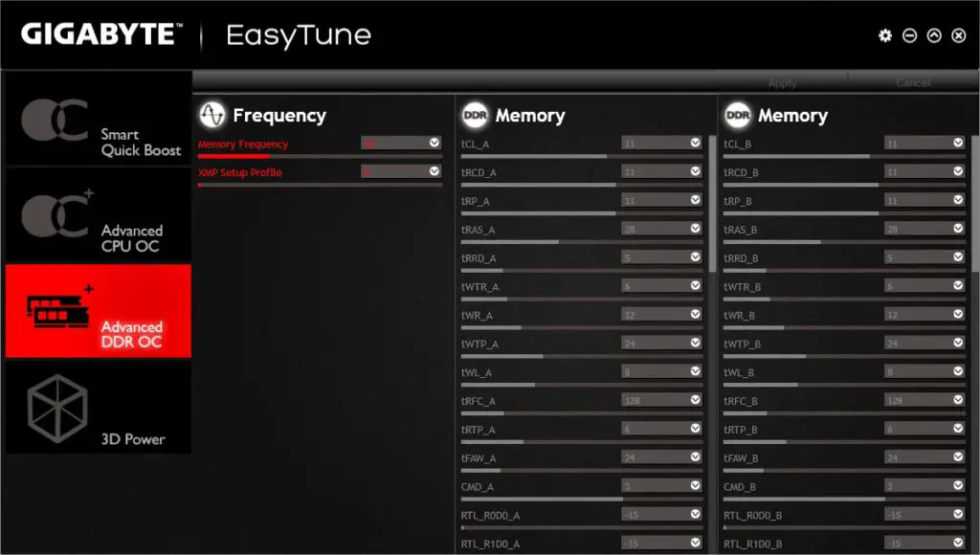The width and height of the screenshot is (980, 555).
Task: Open the Smart Quick Boost tab
Action: click(99, 118)
